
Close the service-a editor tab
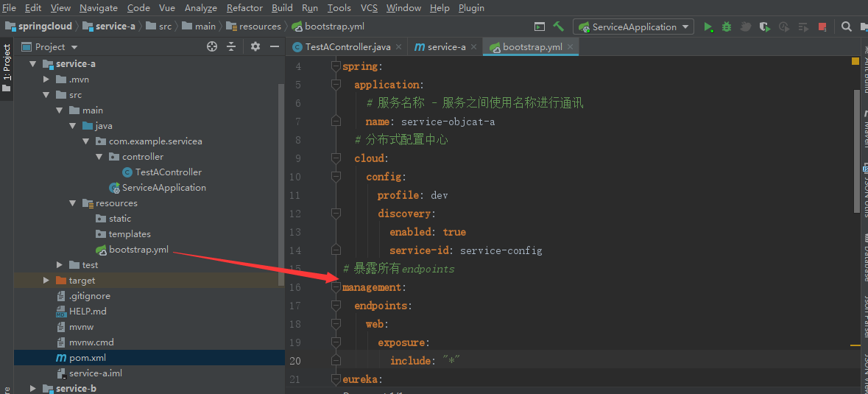473,47
